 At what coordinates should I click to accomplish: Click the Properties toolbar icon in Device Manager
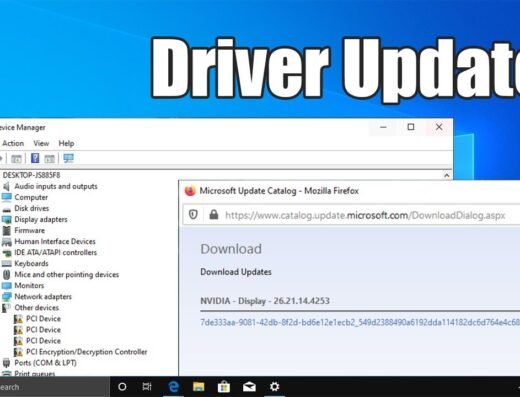16,159
